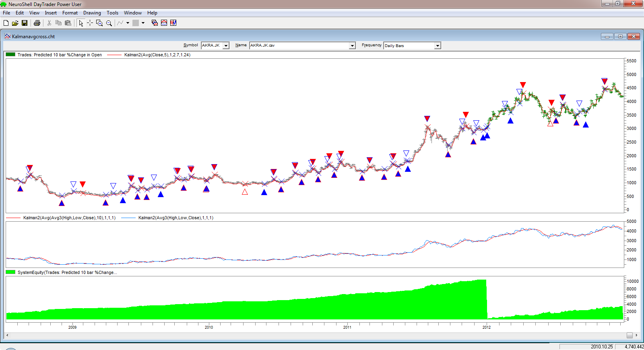Select the zoom in tool
Image resolution: width=644 pixels, height=350 pixels.
point(99,23)
